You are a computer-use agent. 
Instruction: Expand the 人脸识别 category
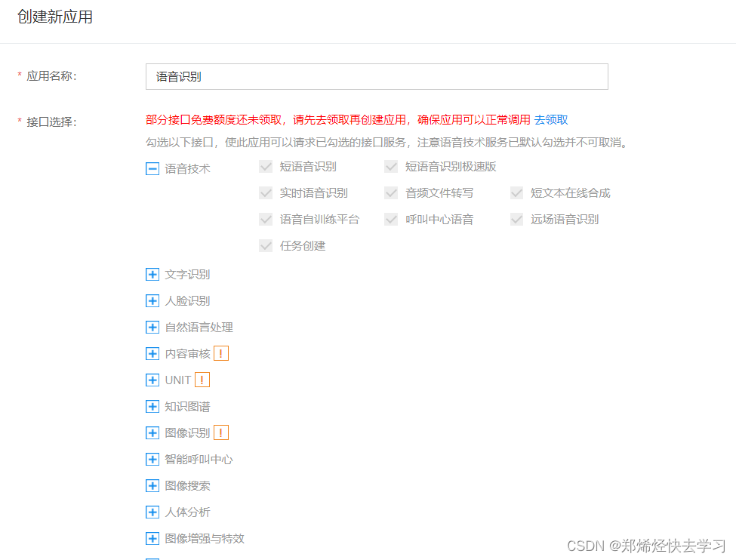152,301
